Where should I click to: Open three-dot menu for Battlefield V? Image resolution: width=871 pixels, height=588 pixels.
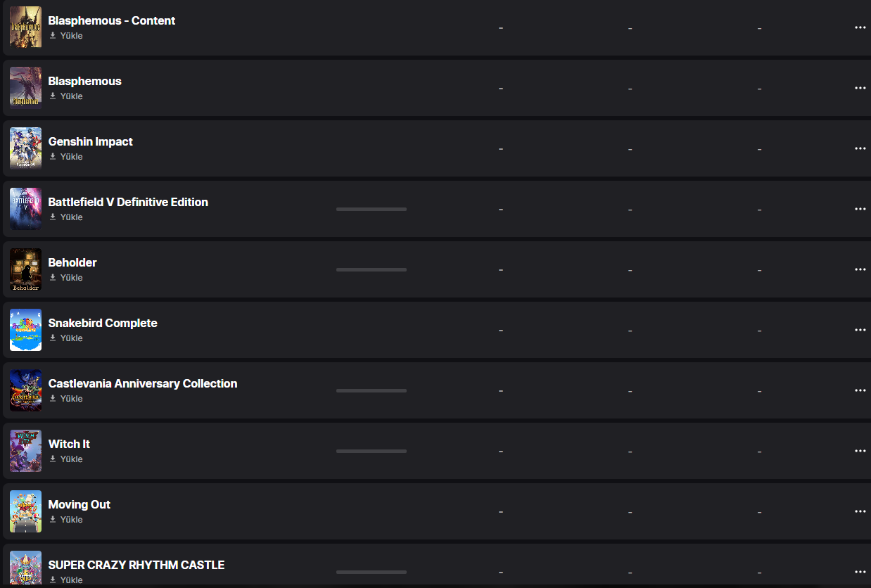click(x=860, y=209)
